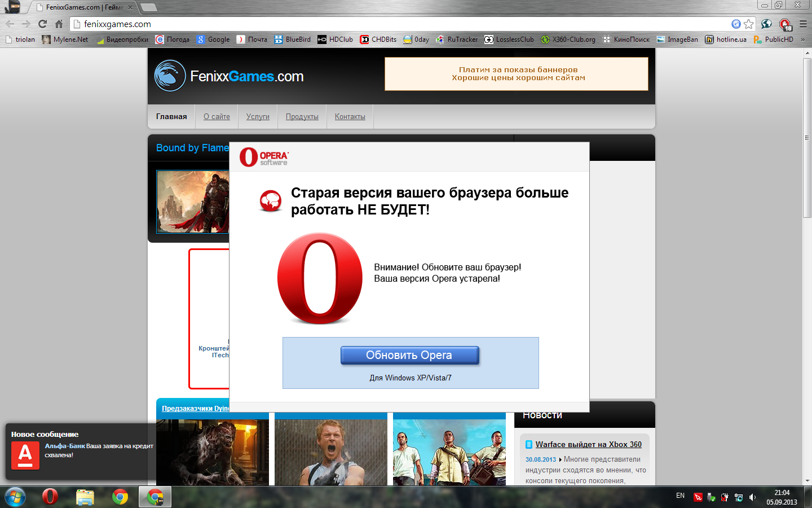The height and width of the screenshot is (508, 812).
Task: Open the hotline.ua bookmark
Action: (x=726, y=40)
